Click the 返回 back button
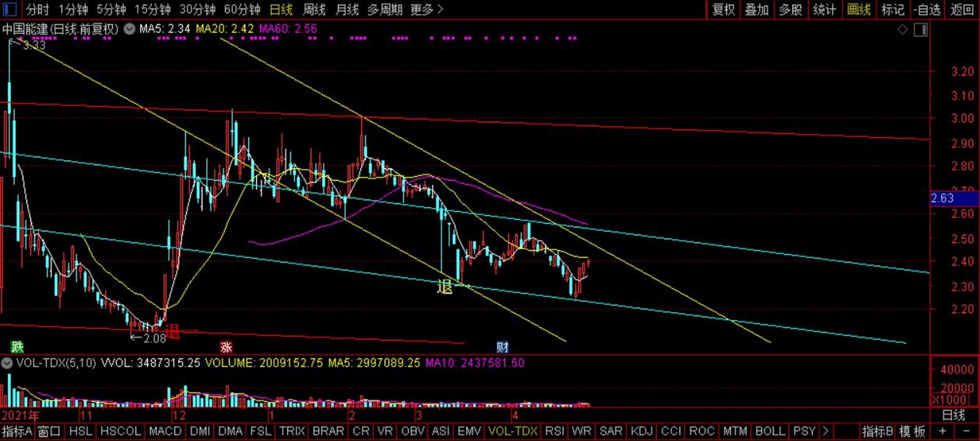The image size is (980, 441). pos(962,9)
